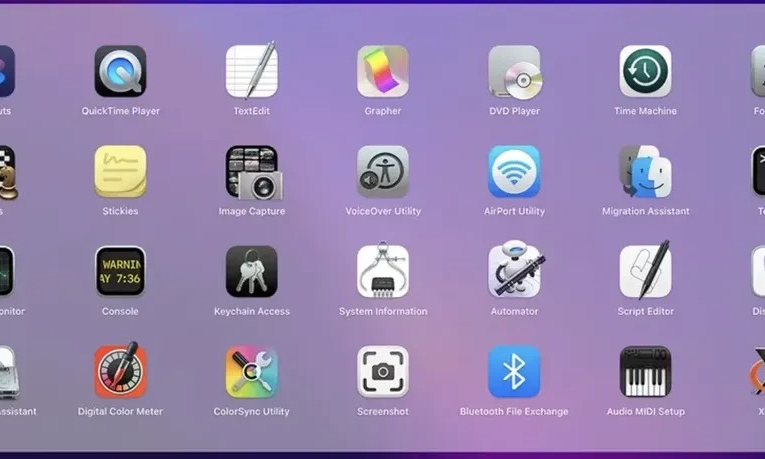765x459 pixels.
Task: Launch the Screenshot camera-frame icon
Action: tap(383, 371)
